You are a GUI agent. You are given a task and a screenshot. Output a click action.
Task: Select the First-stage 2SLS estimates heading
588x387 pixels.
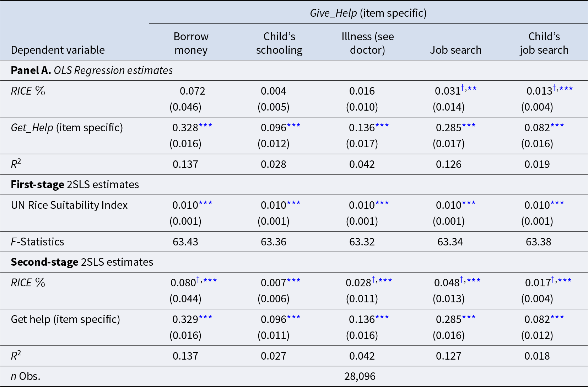pos(75,185)
